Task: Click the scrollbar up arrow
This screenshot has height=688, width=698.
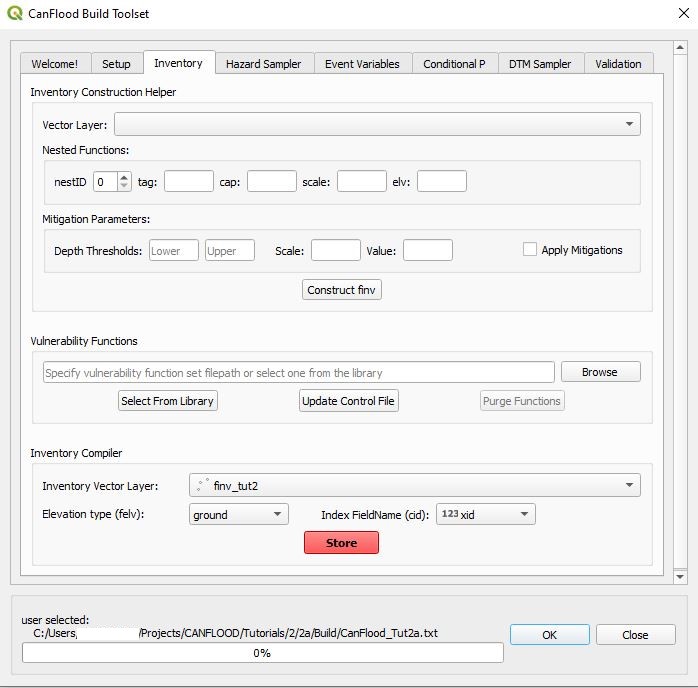Action: [x=680, y=47]
